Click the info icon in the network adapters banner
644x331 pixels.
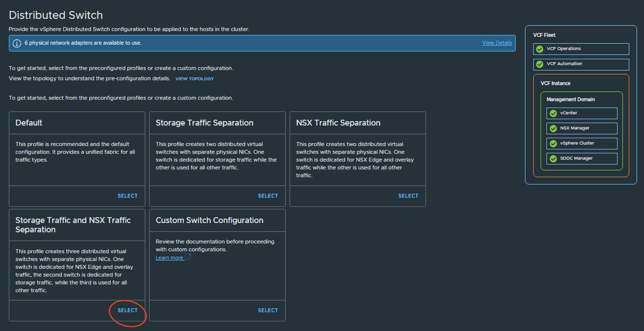[17, 43]
